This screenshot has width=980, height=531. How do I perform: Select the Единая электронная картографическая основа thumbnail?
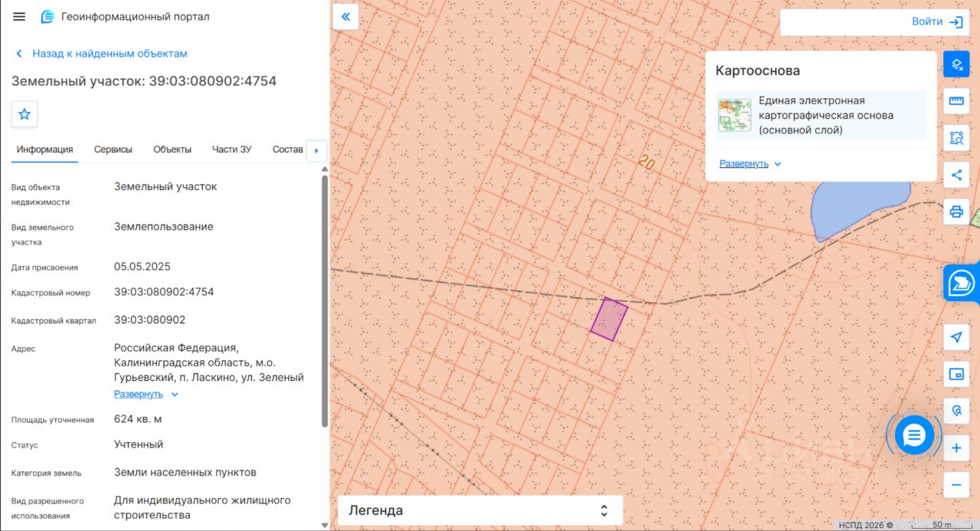734,115
